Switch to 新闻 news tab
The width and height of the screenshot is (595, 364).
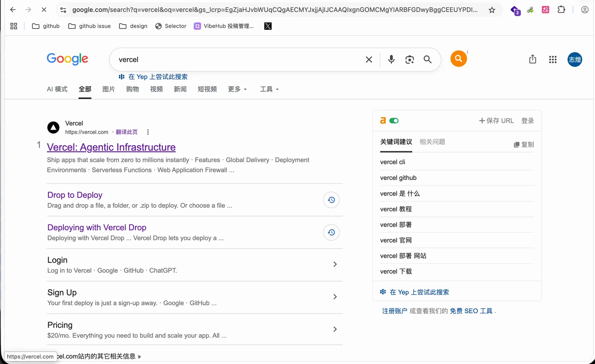pyautogui.click(x=180, y=89)
